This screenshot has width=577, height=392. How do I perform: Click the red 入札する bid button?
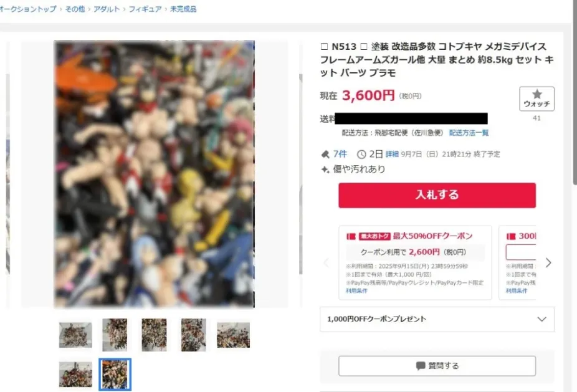tap(437, 195)
